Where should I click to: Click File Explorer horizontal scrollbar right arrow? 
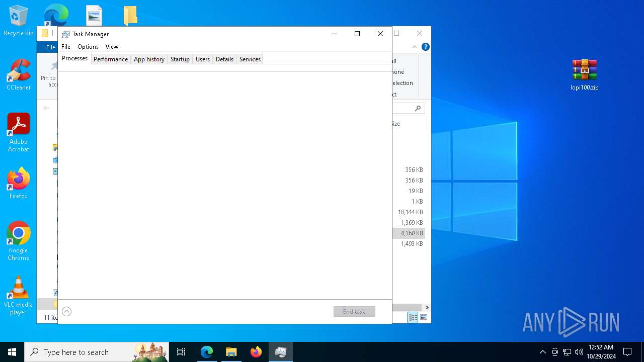coord(427,307)
